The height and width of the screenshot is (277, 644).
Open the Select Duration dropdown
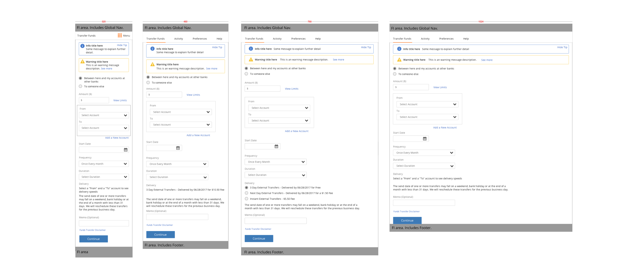pos(104,177)
